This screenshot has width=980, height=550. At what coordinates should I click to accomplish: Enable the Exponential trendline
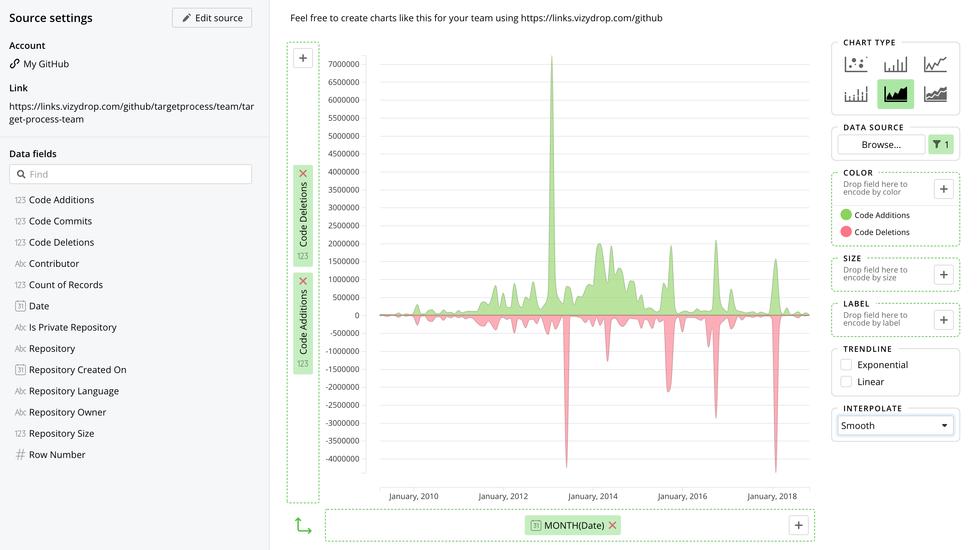click(x=846, y=364)
